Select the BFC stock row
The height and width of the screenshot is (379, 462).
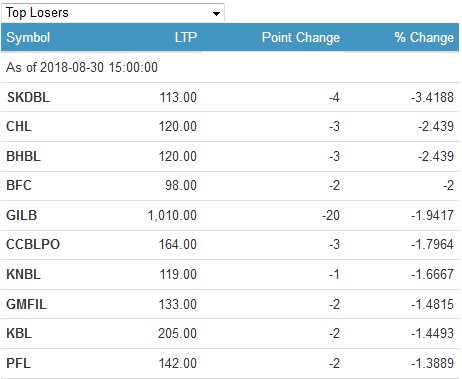click(x=230, y=186)
